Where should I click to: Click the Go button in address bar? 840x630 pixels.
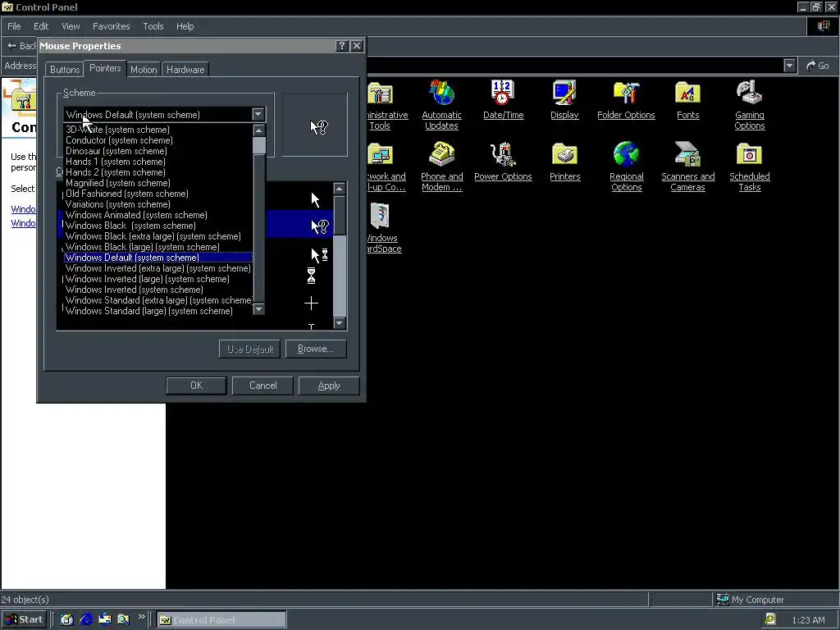tap(818, 66)
